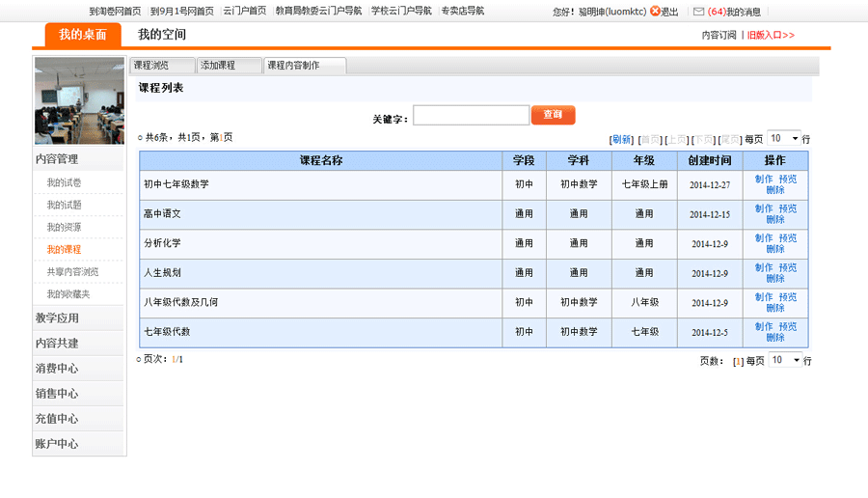Click in the 关键字 keyword input field
Viewport: 868px width, 498px height.
[471, 115]
